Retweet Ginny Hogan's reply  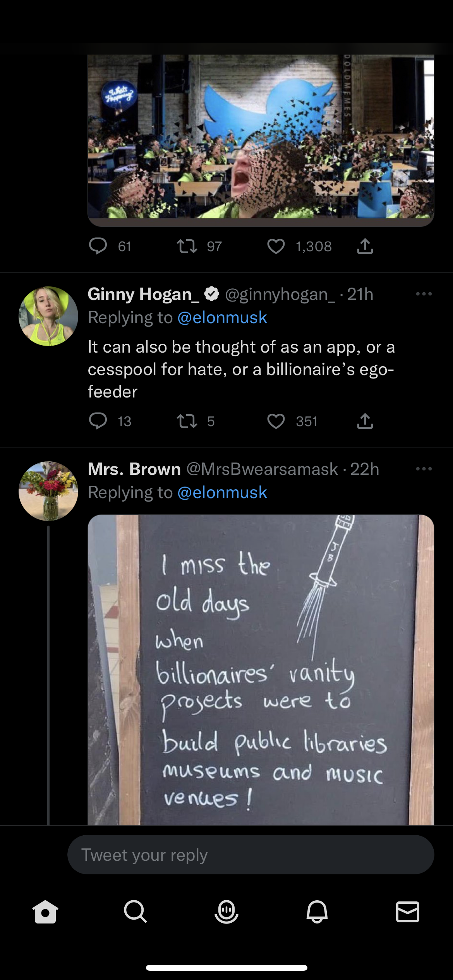click(x=187, y=421)
